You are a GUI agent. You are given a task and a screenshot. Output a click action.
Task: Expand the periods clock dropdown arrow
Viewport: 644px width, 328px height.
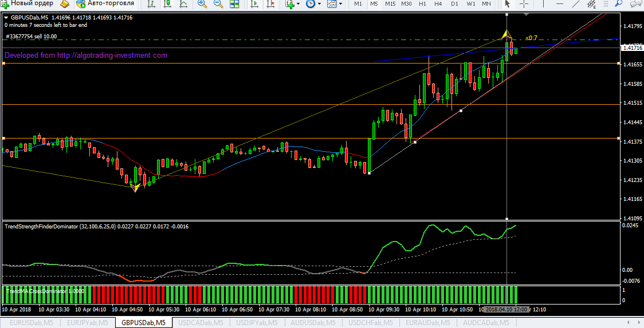(x=319, y=4)
